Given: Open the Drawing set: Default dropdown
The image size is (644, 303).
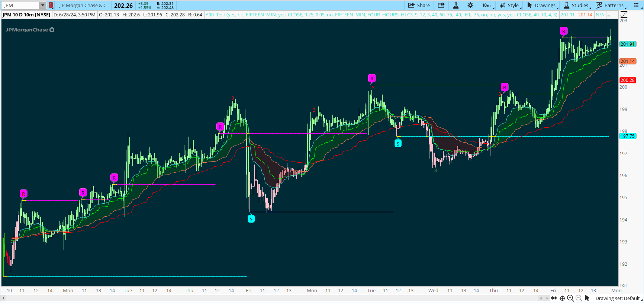Looking at the screenshot, I should pos(619,298).
